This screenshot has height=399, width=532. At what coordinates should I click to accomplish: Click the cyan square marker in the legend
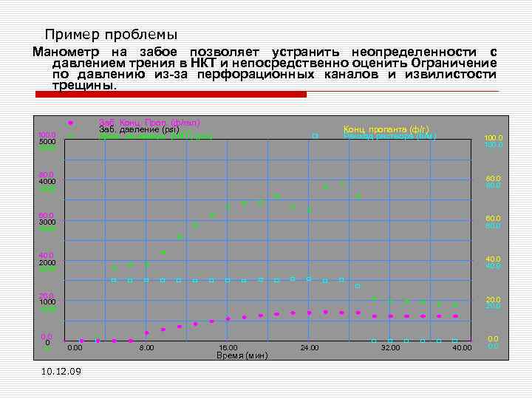click(316, 136)
